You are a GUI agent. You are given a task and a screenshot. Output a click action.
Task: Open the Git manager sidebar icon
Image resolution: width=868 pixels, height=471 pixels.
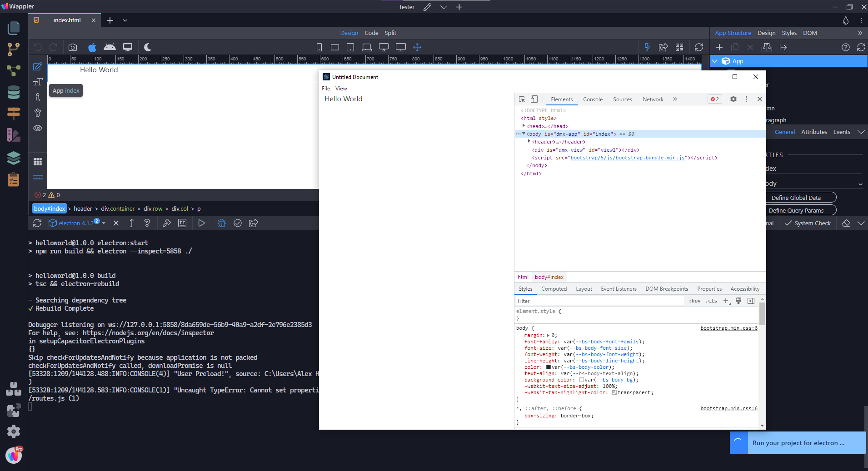click(x=14, y=49)
